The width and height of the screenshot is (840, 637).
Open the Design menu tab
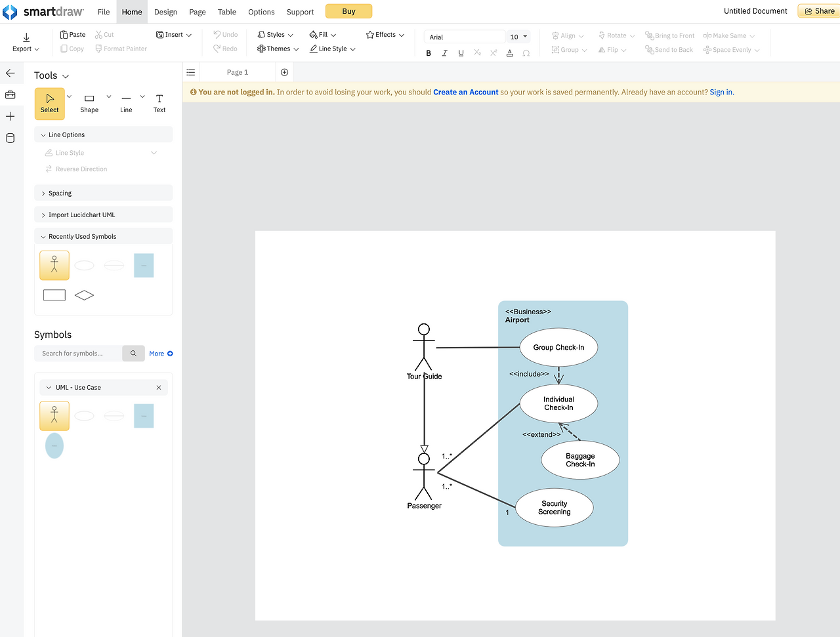click(165, 12)
